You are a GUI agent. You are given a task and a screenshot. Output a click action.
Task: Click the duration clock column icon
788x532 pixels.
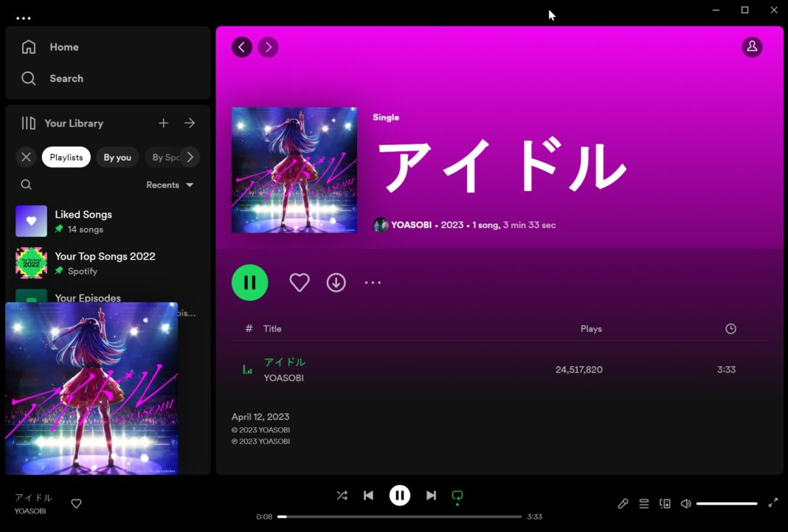pyautogui.click(x=730, y=328)
